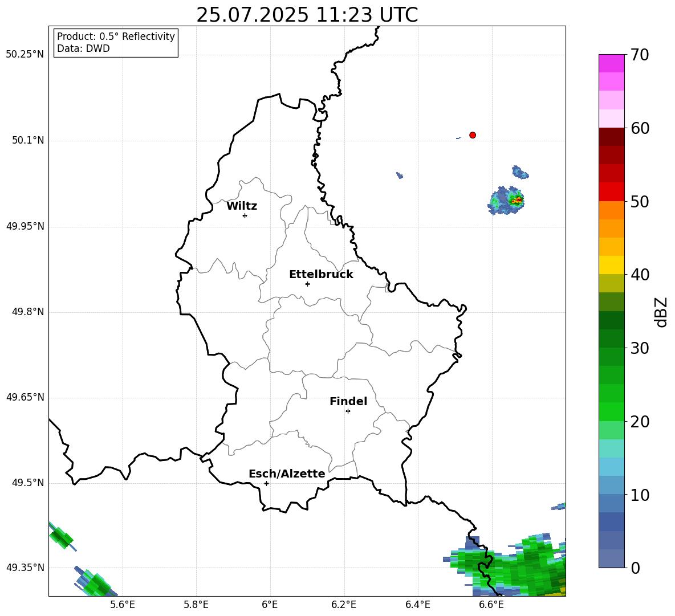675x616 pixels.
Task: Click the 10 tick on the colorbar
Action: coord(639,495)
